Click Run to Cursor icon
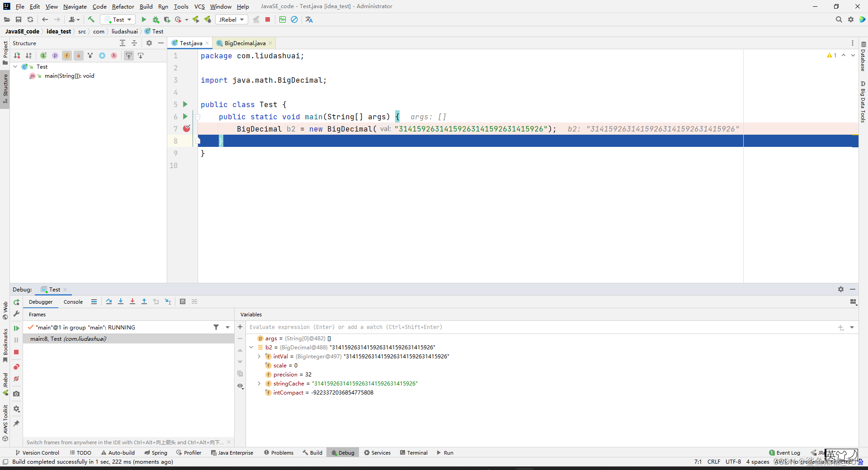This screenshot has height=470, width=868. 168,301
